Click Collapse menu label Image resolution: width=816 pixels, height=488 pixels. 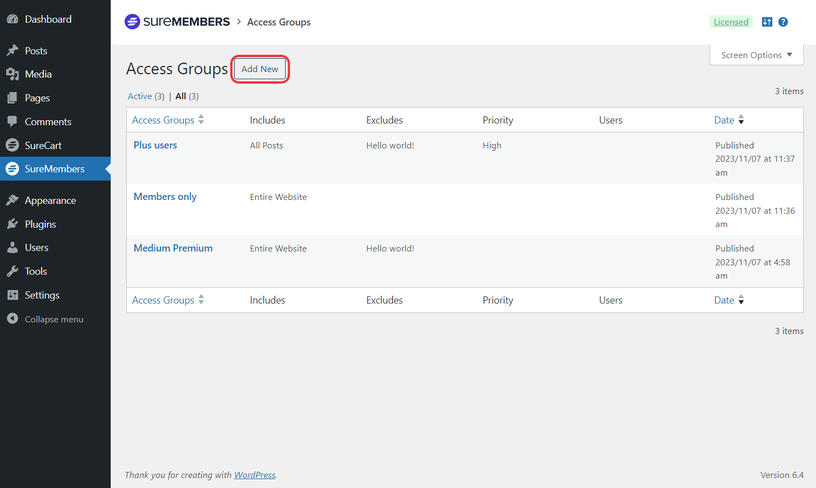point(54,319)
